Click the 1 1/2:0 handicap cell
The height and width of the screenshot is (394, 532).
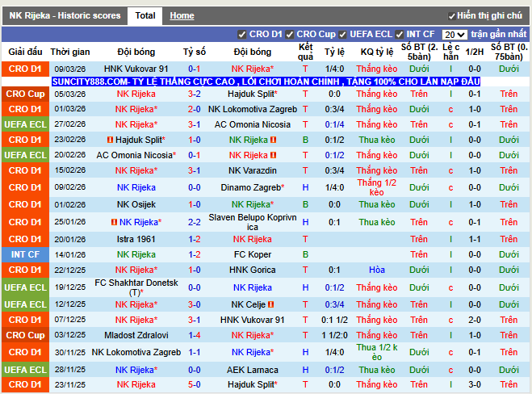tap(334, 335)
